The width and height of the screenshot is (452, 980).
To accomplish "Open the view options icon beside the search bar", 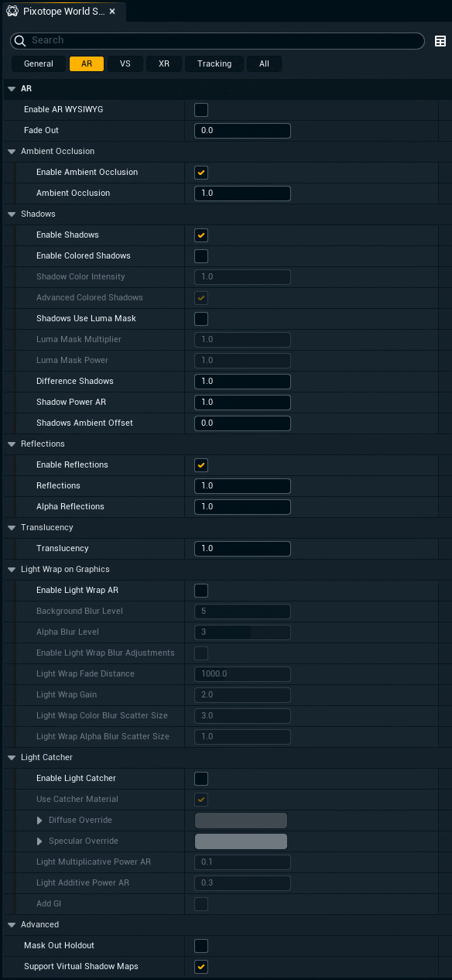I will (440, 41).
